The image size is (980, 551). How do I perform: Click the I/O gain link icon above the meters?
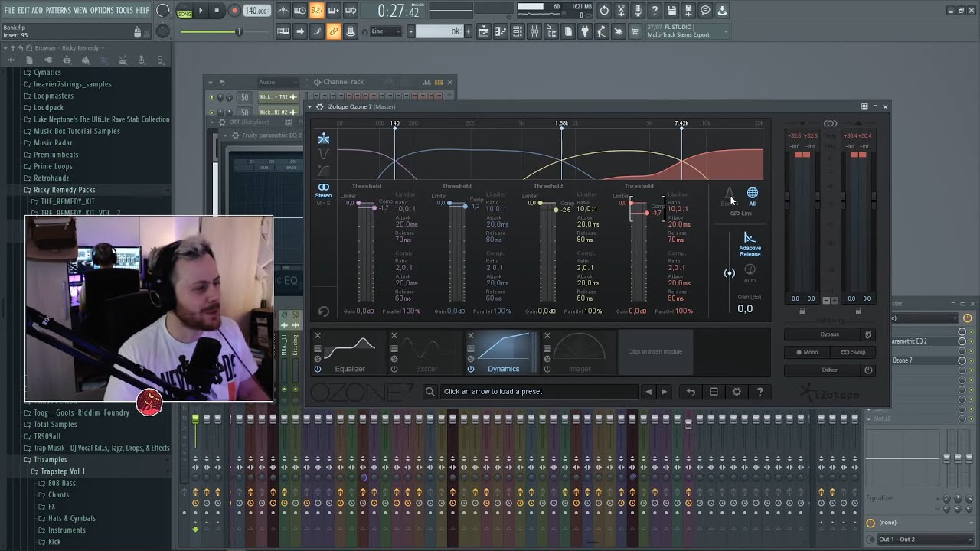coord(830,123)
